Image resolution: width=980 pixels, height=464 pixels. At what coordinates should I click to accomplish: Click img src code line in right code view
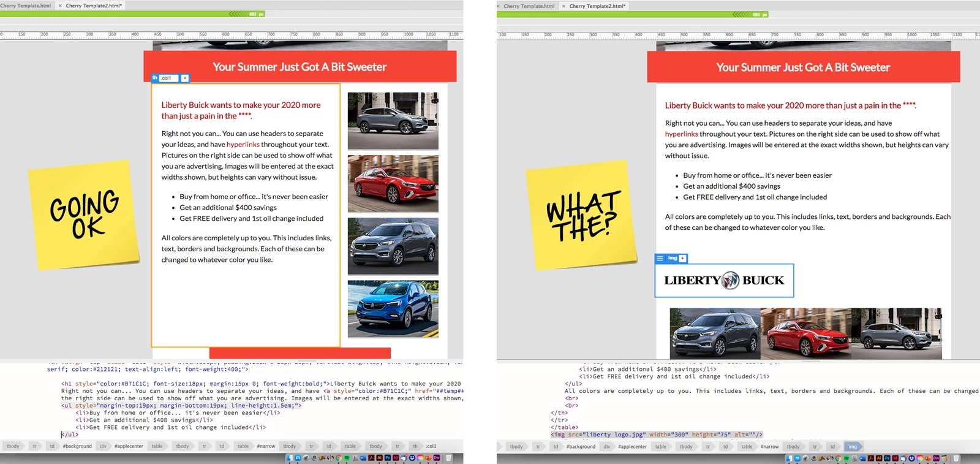point(657,435)
